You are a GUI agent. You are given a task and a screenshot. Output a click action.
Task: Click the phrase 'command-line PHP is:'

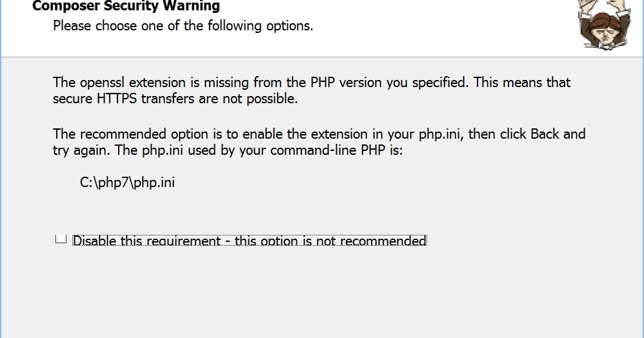[x=337, y=150]
